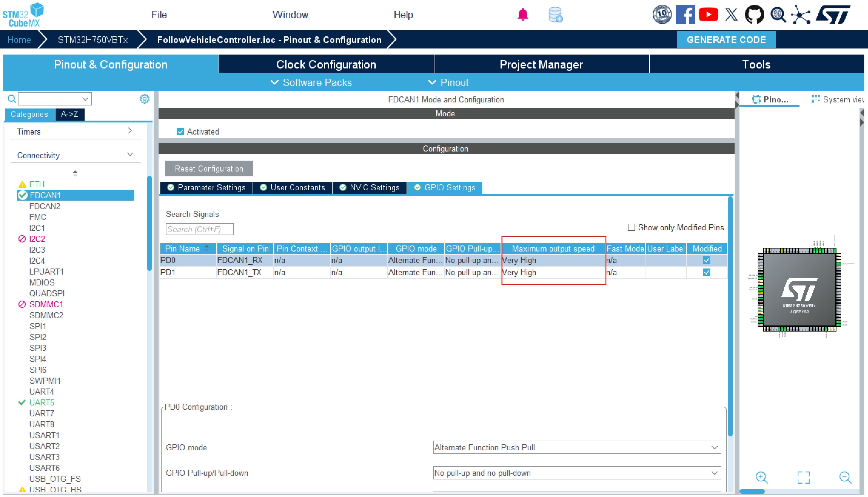Click the 10 years anniversary badge icon

[662, 14]
